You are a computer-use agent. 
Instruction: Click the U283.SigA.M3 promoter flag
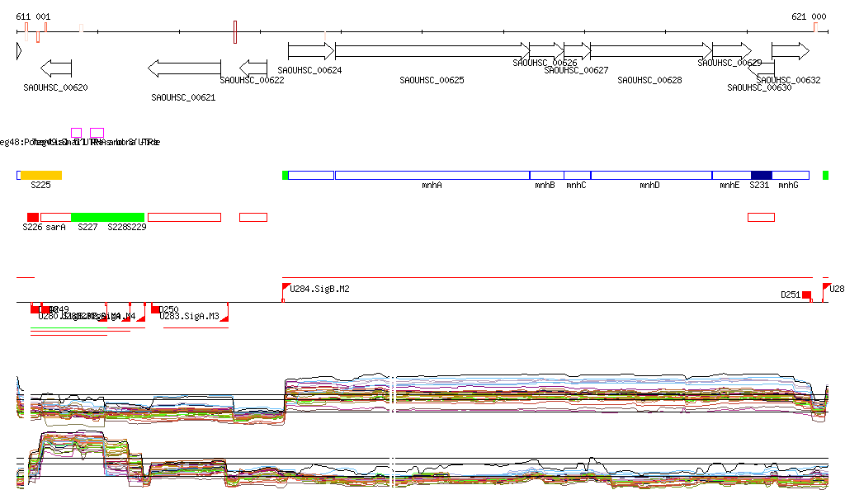click(x=225, y=318)
